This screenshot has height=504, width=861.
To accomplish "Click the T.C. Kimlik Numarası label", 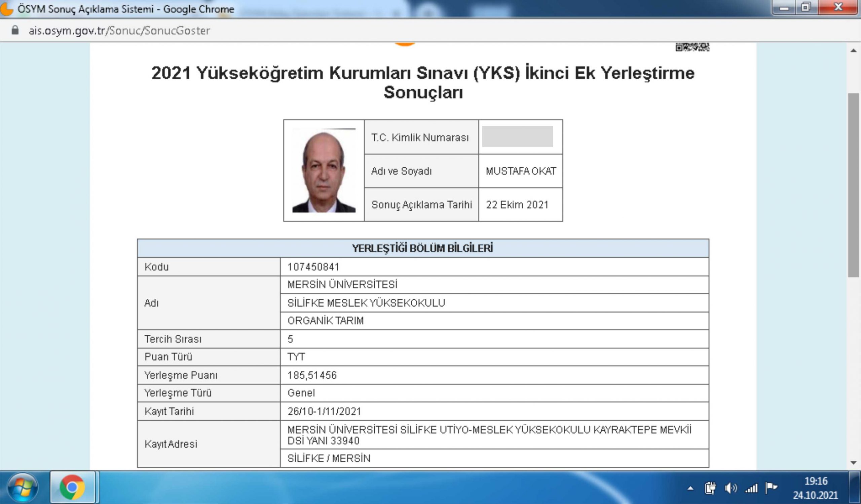I will pos(420,137).
